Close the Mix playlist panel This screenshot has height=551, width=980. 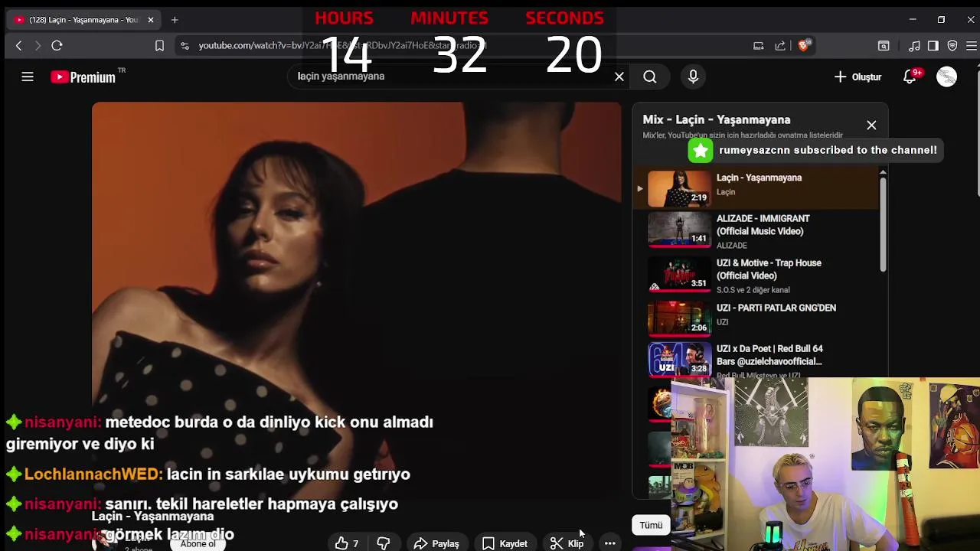click(x=871, y=126)
